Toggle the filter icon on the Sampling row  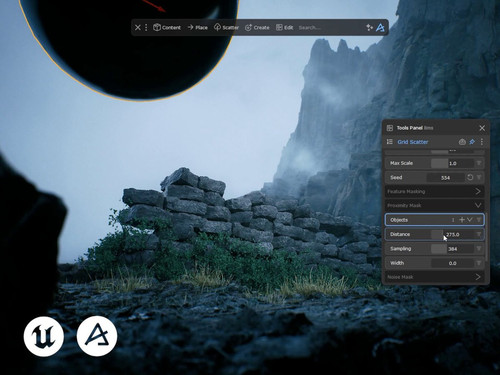pos(479,249)
